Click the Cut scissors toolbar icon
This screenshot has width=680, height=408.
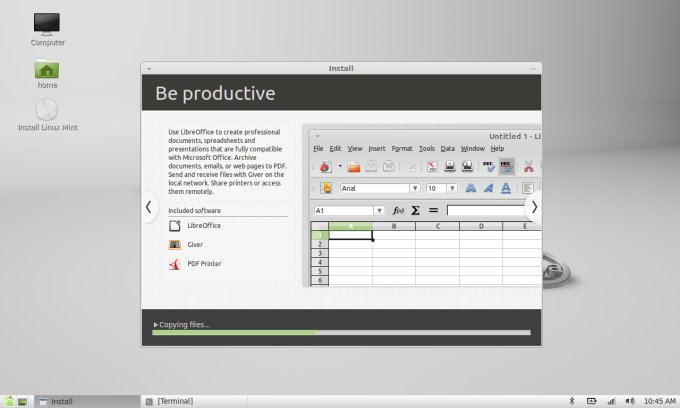[x=528, y=166]
